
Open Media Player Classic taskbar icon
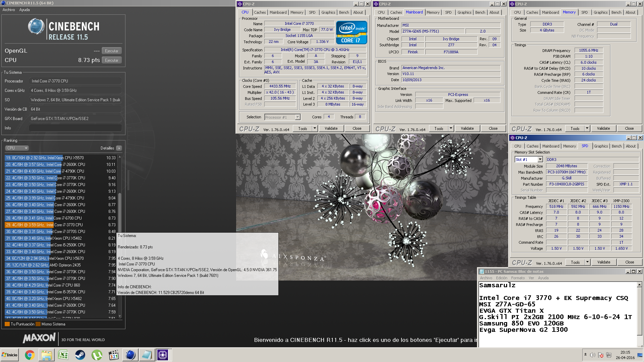113,355
